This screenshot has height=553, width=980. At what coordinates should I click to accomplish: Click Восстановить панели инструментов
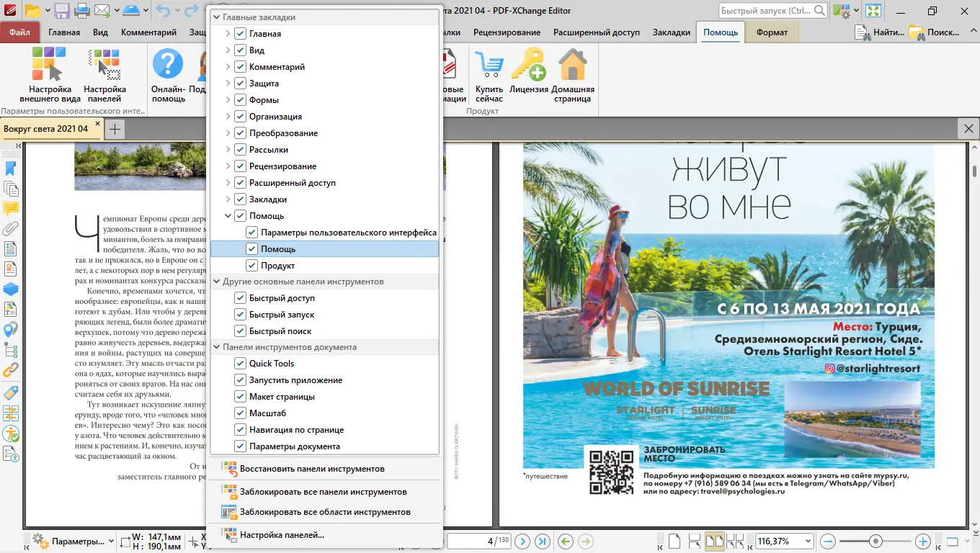(310, 468)
